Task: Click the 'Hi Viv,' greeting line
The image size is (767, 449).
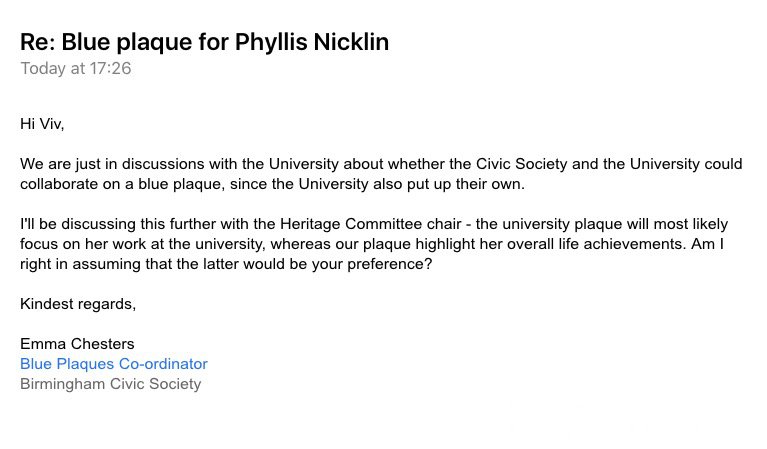Action: pos(42,124)
